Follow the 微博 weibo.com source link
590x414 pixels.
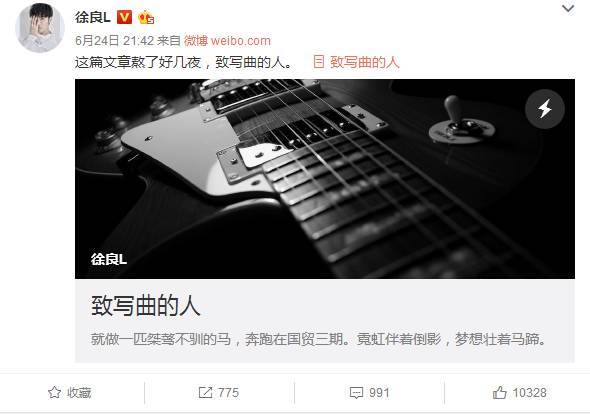227,41
